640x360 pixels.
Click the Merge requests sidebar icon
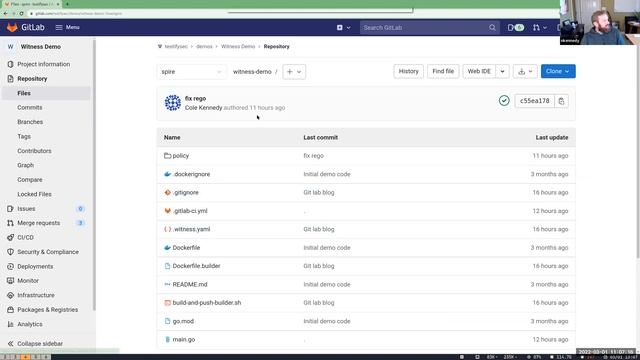(10, 223)
